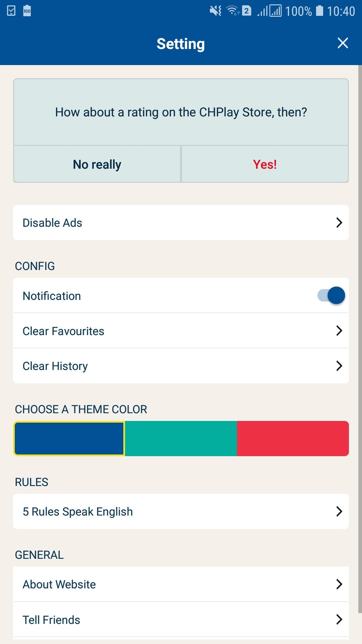Tap the SIM 2 indicator icon
This screenshot has width=362, height=644.
(247, 11)
